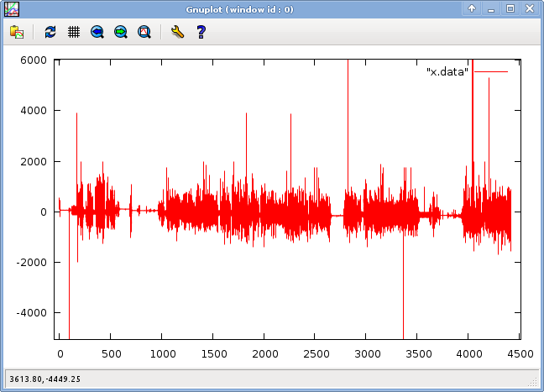Viewport: 544px width, 392px height.
Task: Click the 6000 tick label on y-axis
Action: click(33, 60)
